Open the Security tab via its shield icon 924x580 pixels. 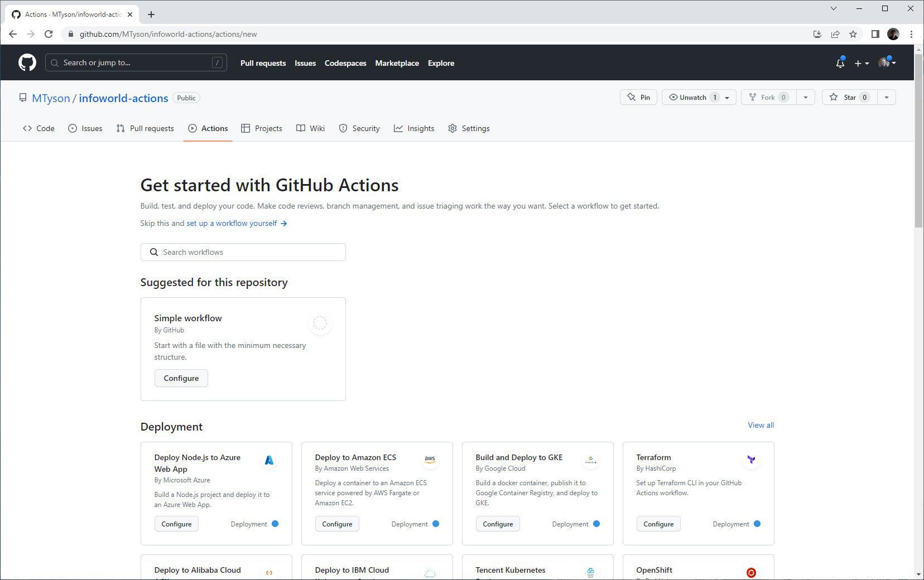[x=343, y=128]
